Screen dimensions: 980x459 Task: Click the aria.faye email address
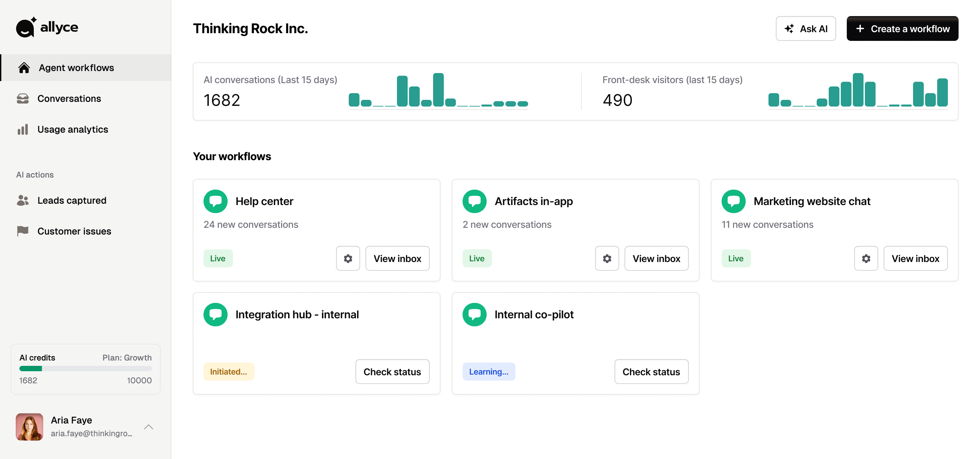click(x=92, y=434)
